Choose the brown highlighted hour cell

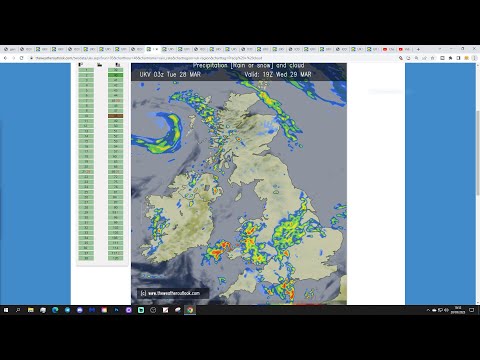(x=116, y=116)
